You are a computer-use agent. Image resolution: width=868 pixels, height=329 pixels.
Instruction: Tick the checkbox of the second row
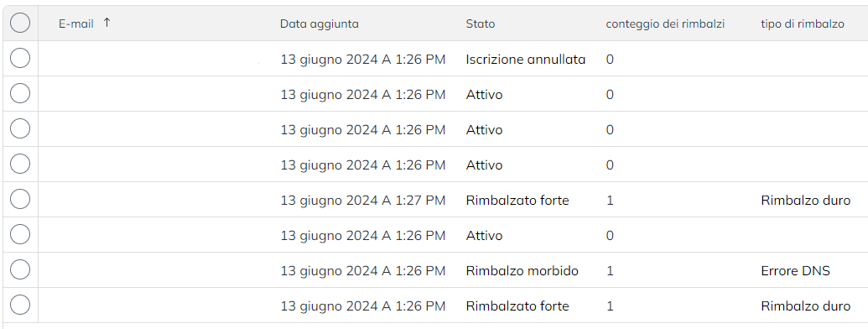coord(20,94)
